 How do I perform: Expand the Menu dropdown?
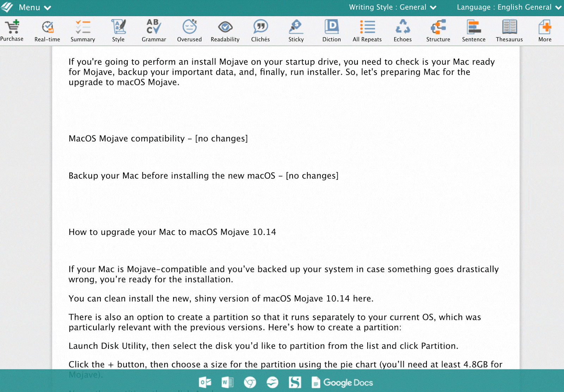(35, 7)
